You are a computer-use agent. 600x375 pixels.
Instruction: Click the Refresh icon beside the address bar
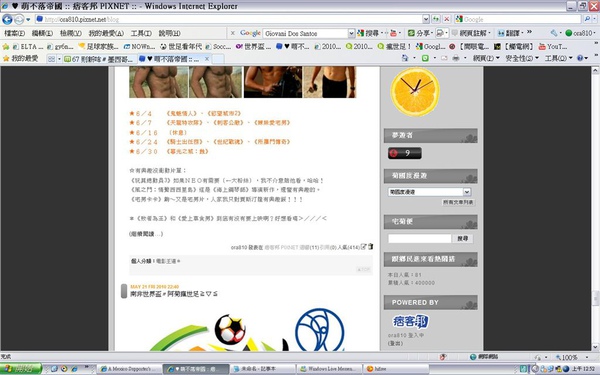click(x=436, y=19)
